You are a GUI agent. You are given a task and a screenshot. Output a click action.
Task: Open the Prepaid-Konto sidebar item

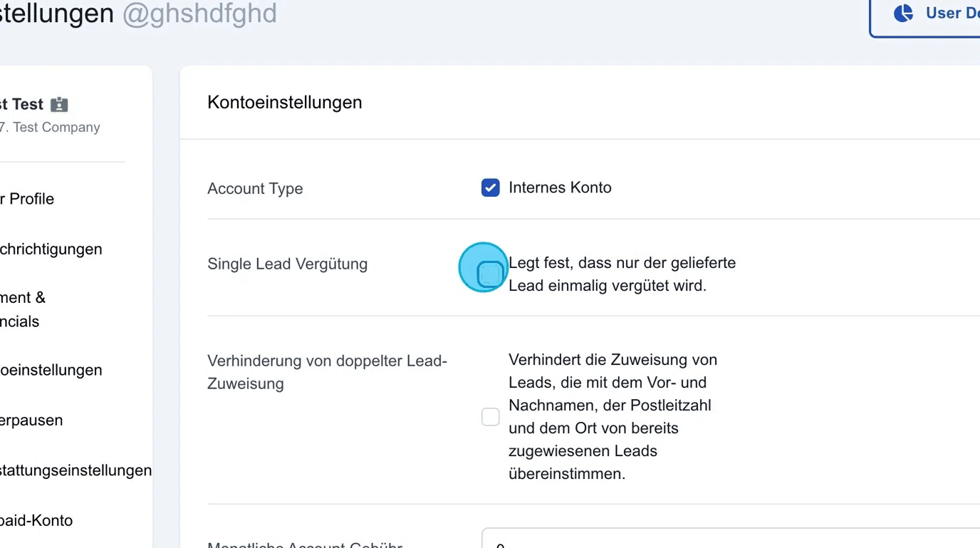pos(36,520)
